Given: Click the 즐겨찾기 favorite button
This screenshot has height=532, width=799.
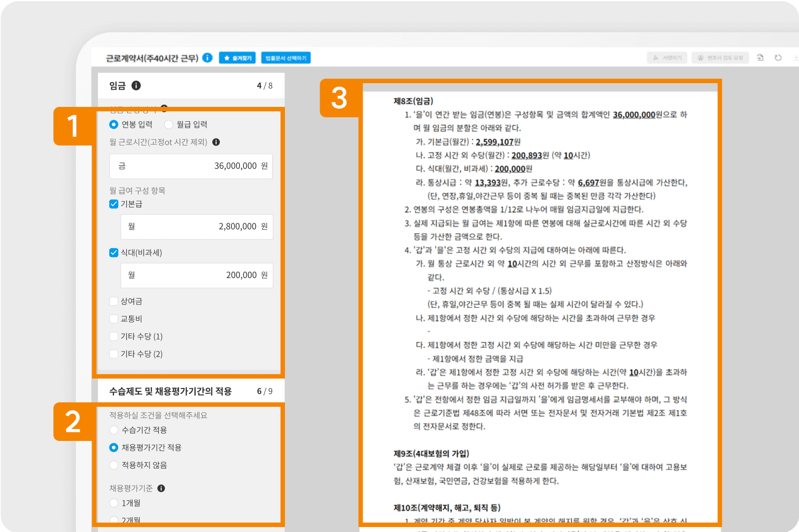Looking at the screenshot, I should point(237,58).
